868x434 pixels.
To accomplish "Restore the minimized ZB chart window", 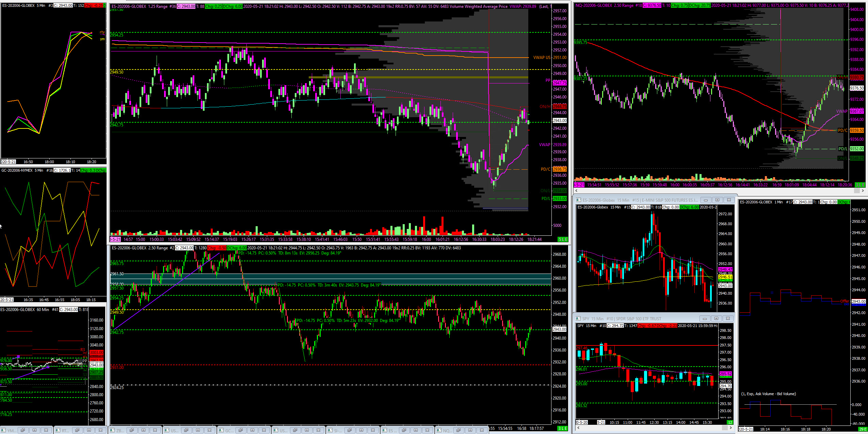I will pyautogui.click(x=132, y=430).
